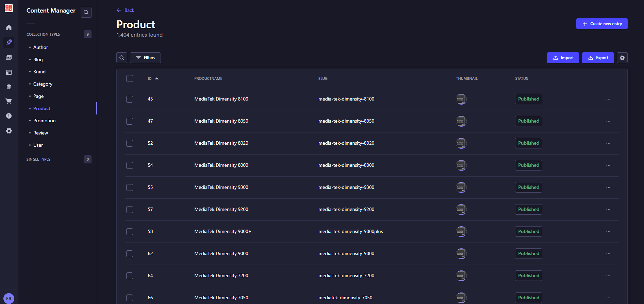Click the search icon next to Filters
644x304 pixels.
tap(122, 58)
